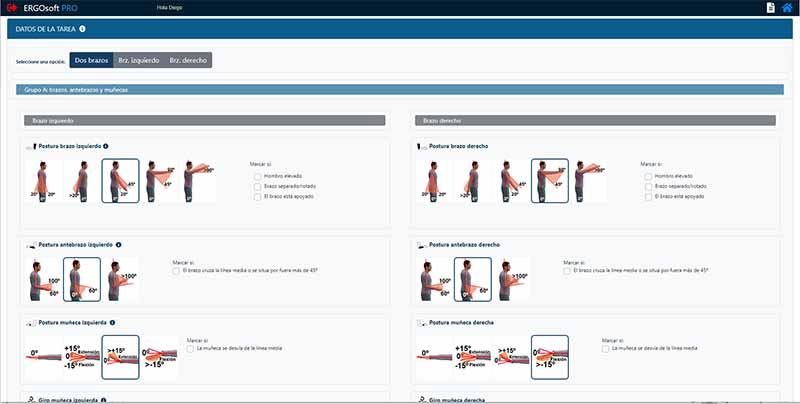Check Brazo separado/rotado for left arm
Viewport: 800px width, 404px height.
coord(258,186)
